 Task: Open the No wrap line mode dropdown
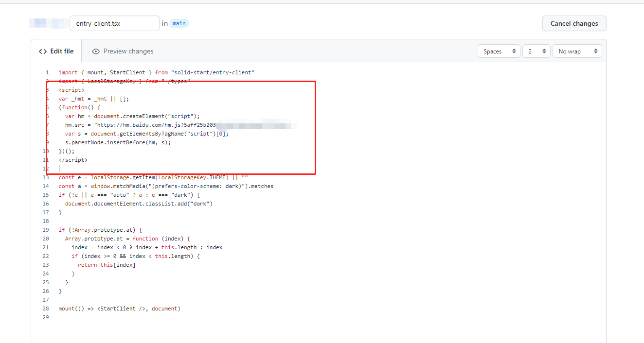[577, 51]
